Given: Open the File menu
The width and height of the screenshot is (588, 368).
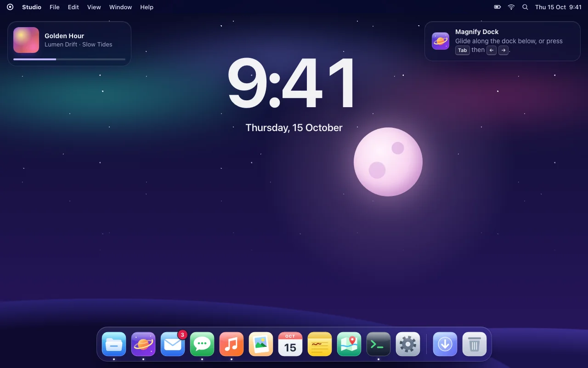Looking at the screenshot, I should [55, 7].
